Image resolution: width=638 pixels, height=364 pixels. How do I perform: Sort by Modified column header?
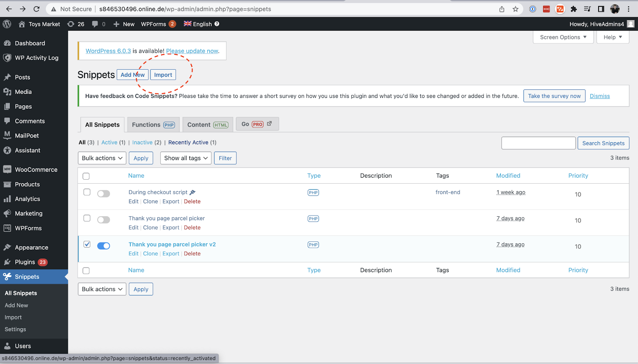point(508,176)
